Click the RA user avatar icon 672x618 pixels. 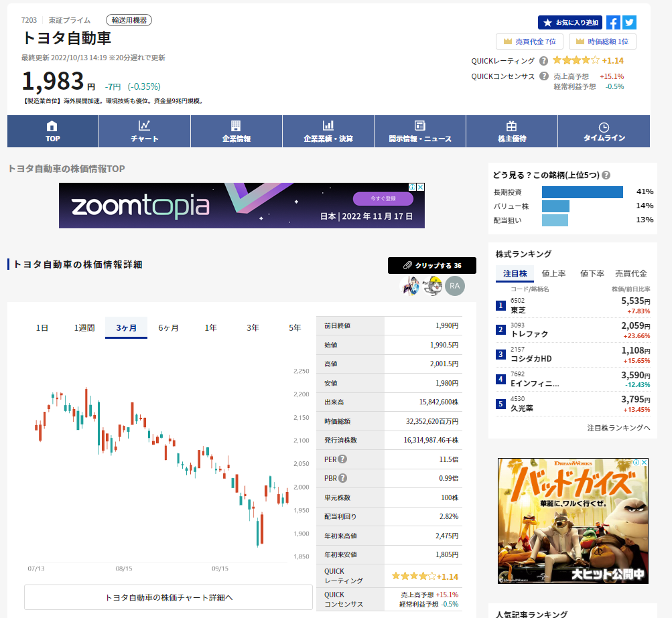455,286
